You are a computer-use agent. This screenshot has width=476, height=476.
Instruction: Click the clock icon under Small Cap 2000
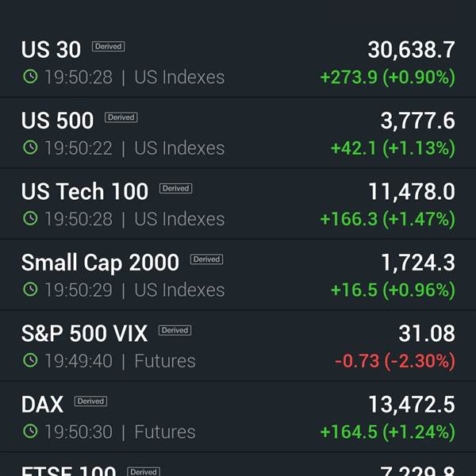(x=30, y=290)
